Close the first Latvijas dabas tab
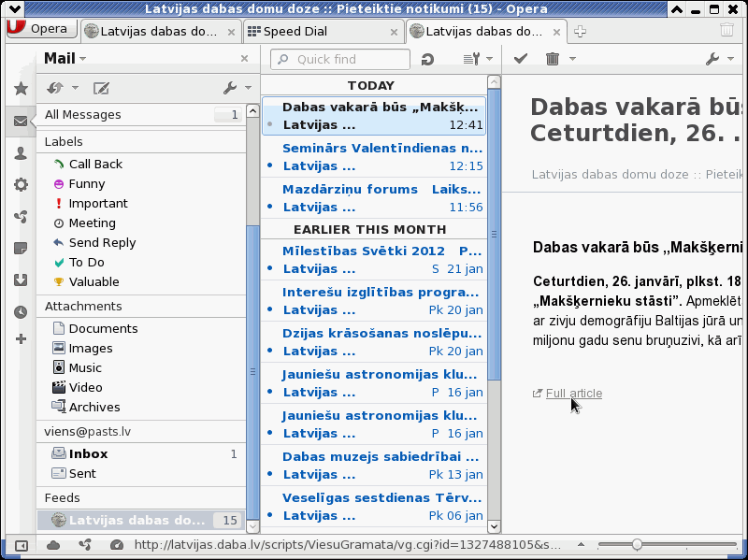The image size is (748, 560). (231, 32)
